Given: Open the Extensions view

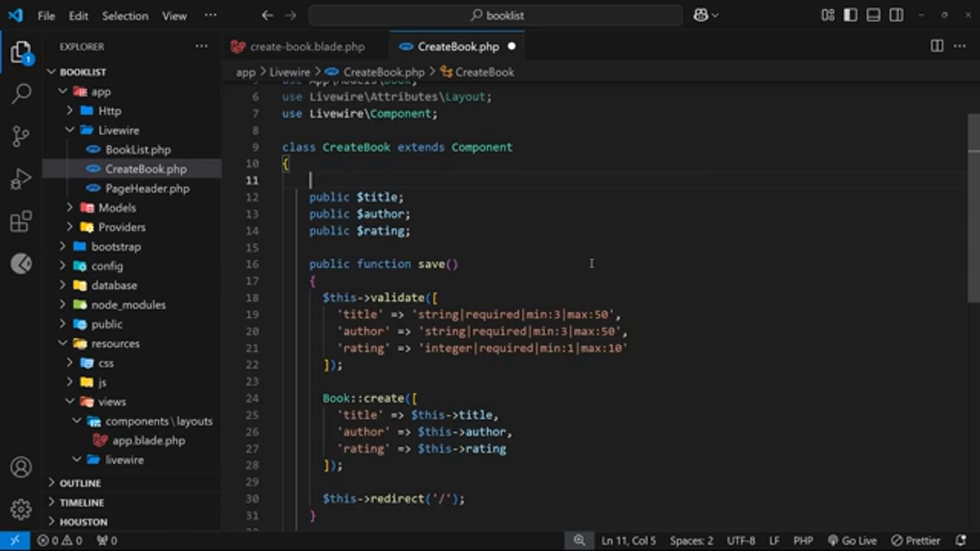Looking at the screenshot, I should 21,222.
